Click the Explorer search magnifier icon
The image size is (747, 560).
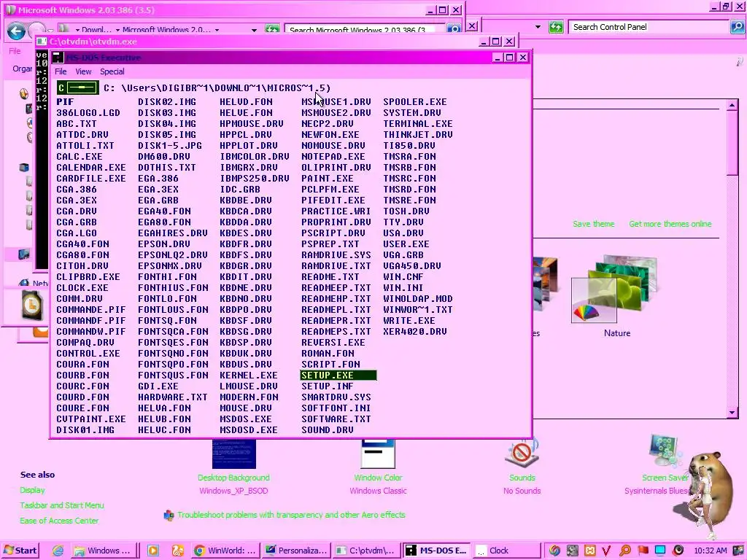click(454, 29)
